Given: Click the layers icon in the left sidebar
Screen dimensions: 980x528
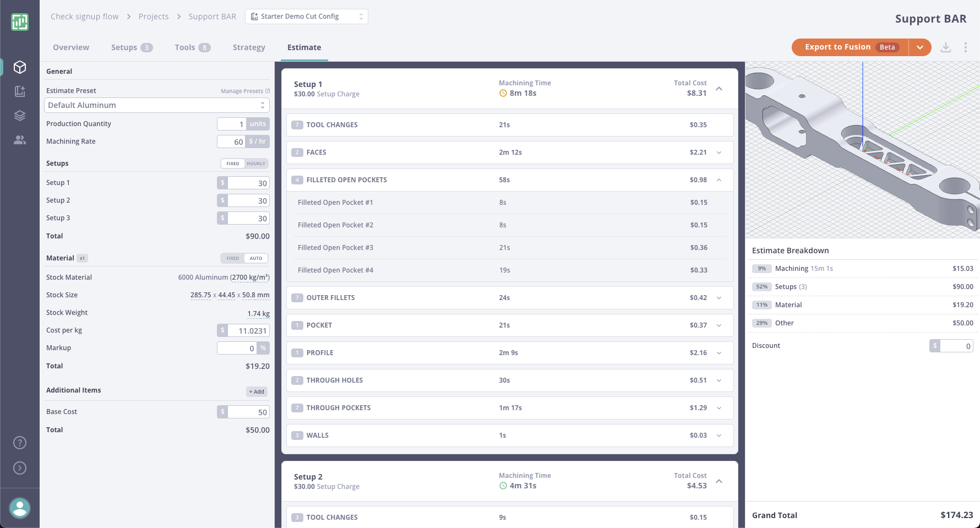Looking at the screenshot, I should click(20, 116).
